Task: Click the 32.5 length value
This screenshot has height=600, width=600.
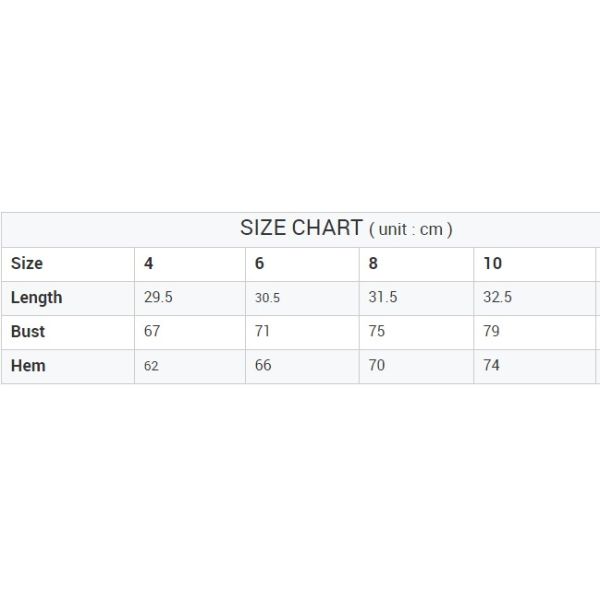Action: point(498,297)
